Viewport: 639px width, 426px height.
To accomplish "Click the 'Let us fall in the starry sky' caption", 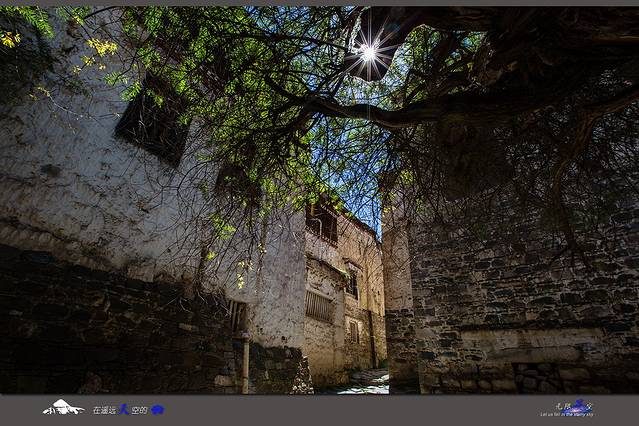I will coord(566,414).
